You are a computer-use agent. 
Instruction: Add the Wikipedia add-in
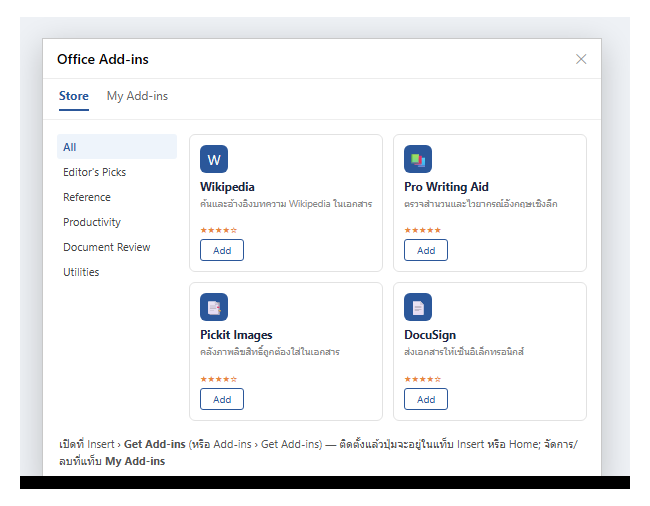click(x=222, y=250)
